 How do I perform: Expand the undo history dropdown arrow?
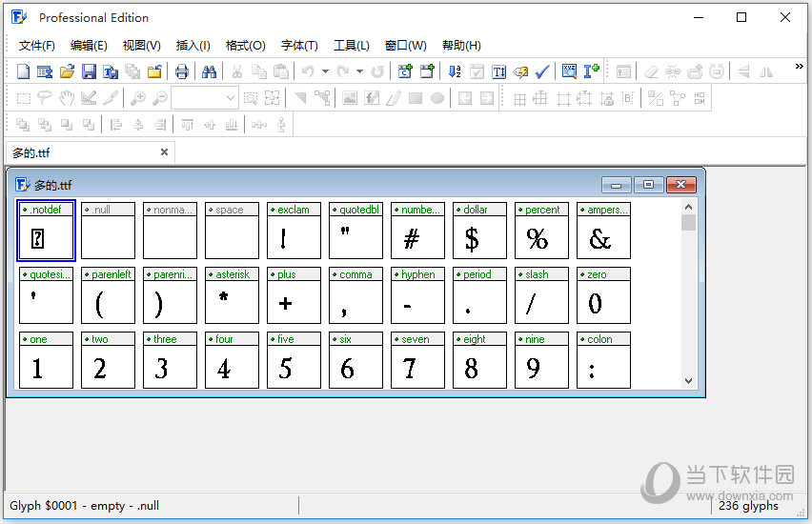point(325,71)
